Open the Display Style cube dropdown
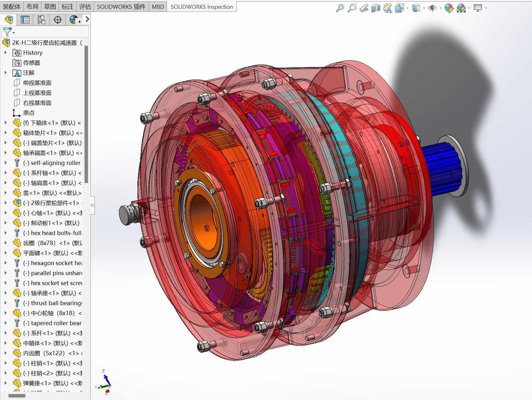Image resolution: width=532 pixels, height=400 pixels. click(x=424, y=8)
